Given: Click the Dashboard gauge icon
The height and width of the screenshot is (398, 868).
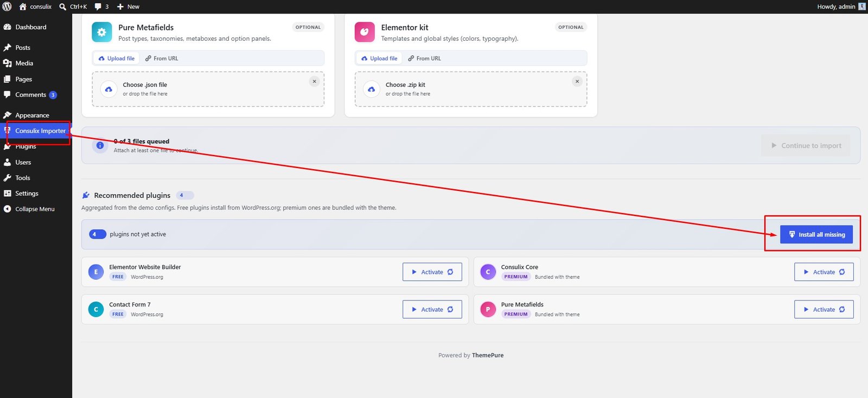Looking at the screenshot, I should (7, 27).
